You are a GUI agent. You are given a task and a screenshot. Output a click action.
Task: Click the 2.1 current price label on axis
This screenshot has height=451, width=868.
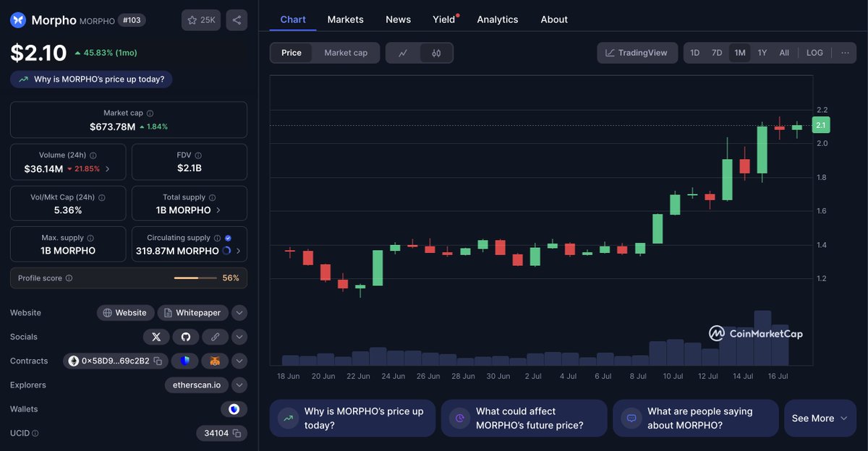point(821,126)
